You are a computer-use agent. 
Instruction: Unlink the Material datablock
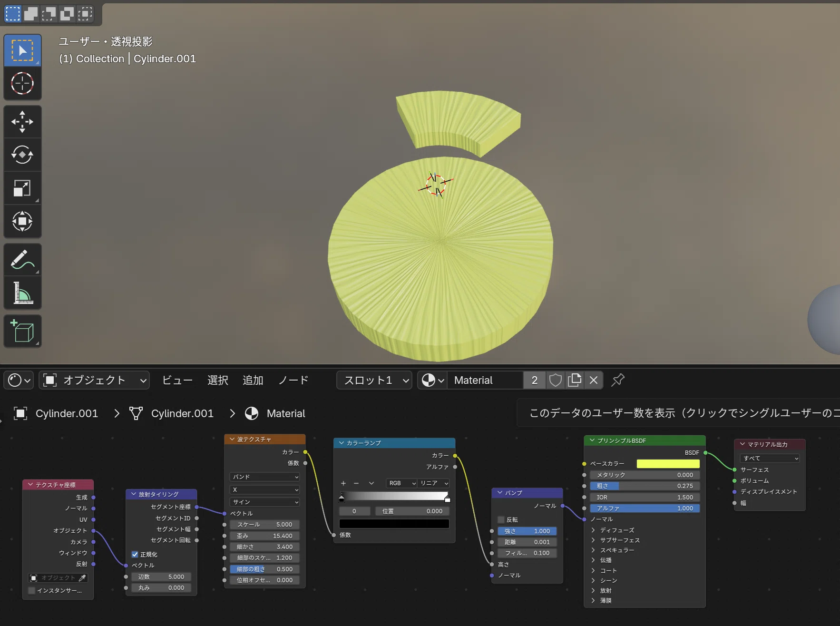[594, 380]
